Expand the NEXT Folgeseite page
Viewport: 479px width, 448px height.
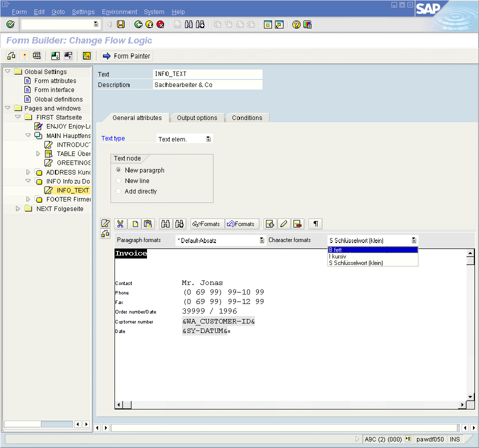pyautogui.click(x=17, y=208)
